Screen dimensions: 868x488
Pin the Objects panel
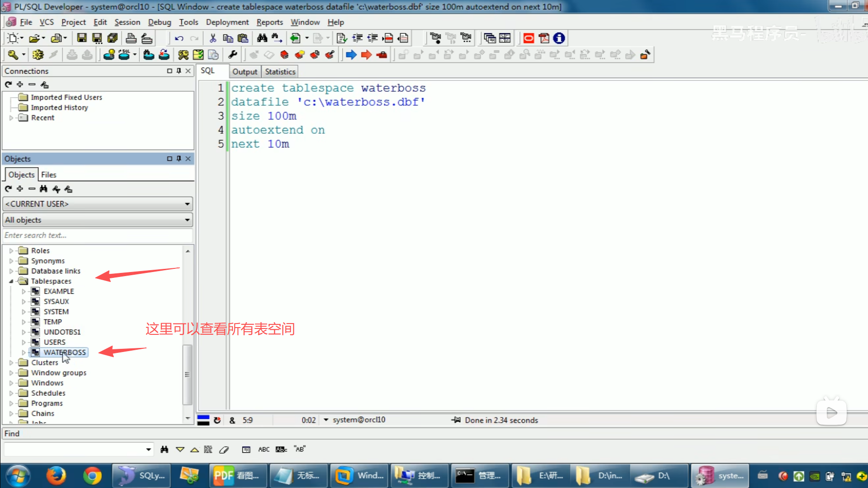click(179, 159)
